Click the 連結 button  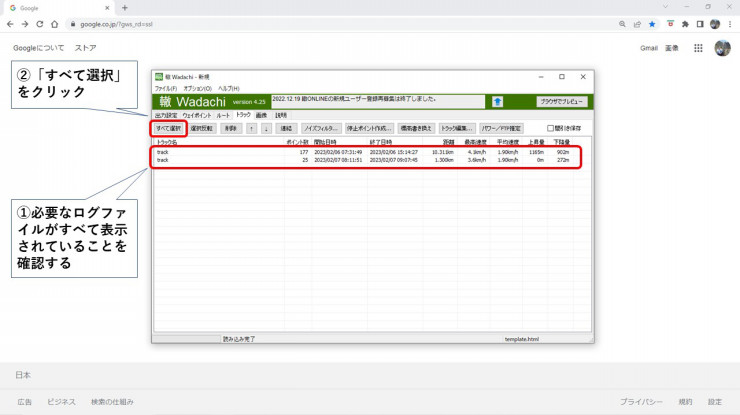coord(286,128)
